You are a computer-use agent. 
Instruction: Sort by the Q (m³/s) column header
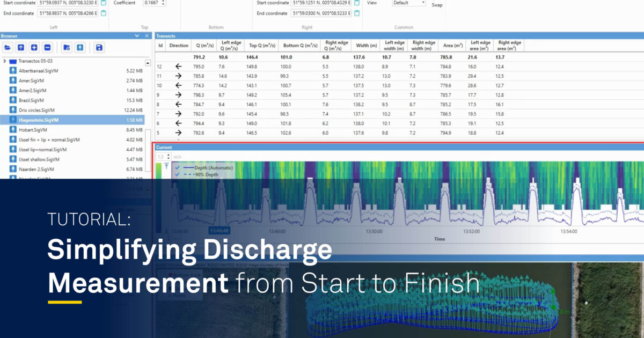(x=205, y=46)
